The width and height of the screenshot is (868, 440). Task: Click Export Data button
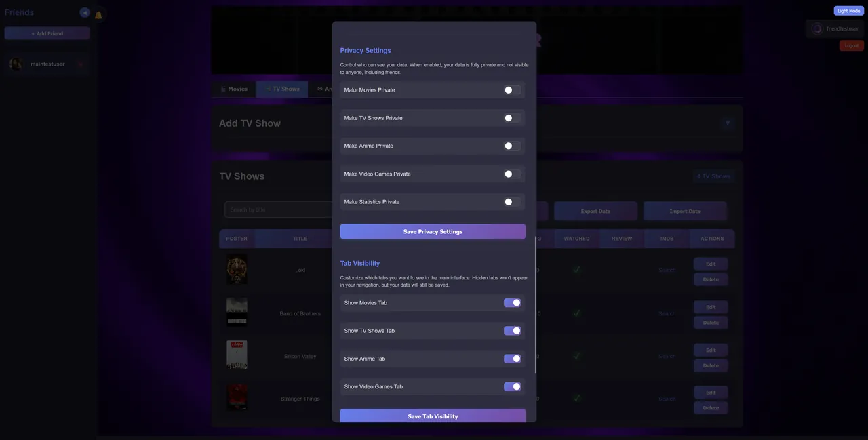[595, 211]
